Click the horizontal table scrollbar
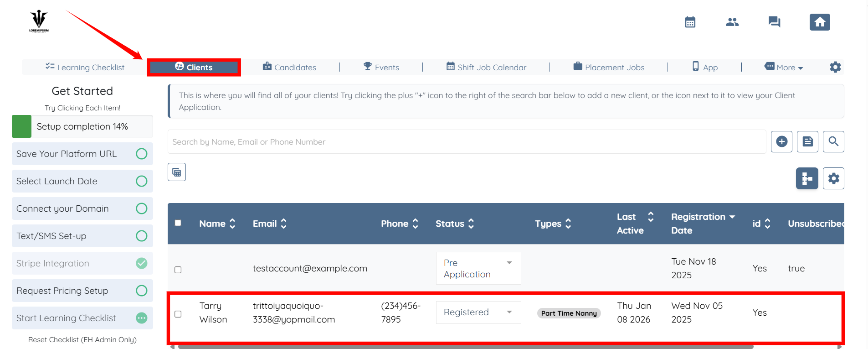This screenshot has width=868, height=349. click(x=465, y=347)
